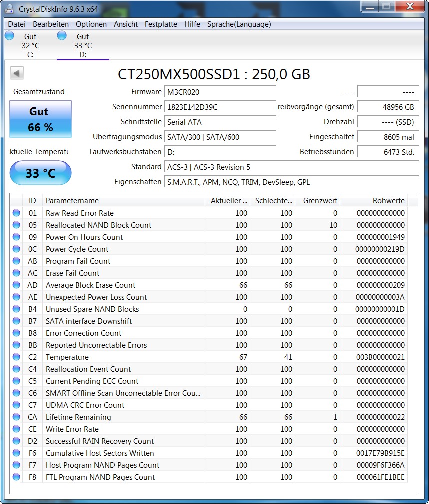The width and height of the screenshot is (429, 504).
Task: Open the Sprache(Language) menu
Action: pyautogui.click(x=238, y=24)
